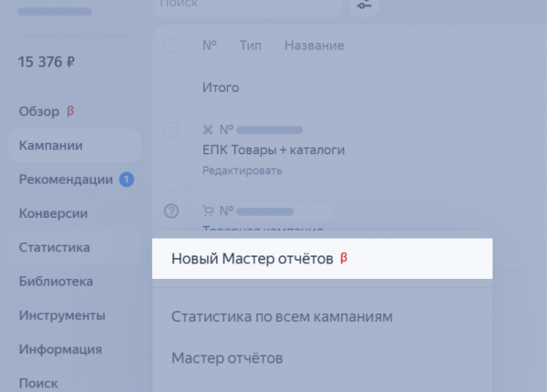The height and width of the screenshot is (392, 547).
Task: Expand the Информация sidebar section
Action: pos(60,349)
